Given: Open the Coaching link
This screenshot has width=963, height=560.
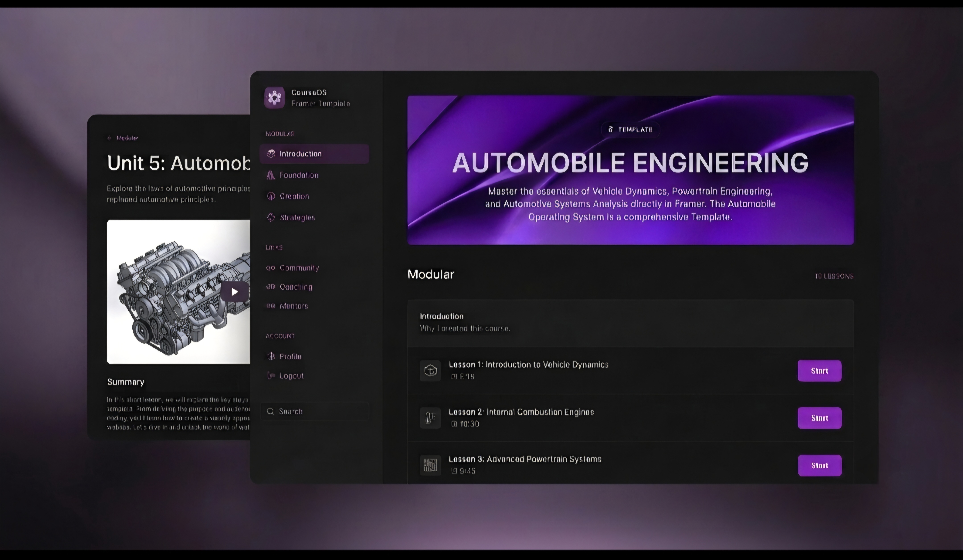Looking at the screenshot, I should [x=296, y=287].
